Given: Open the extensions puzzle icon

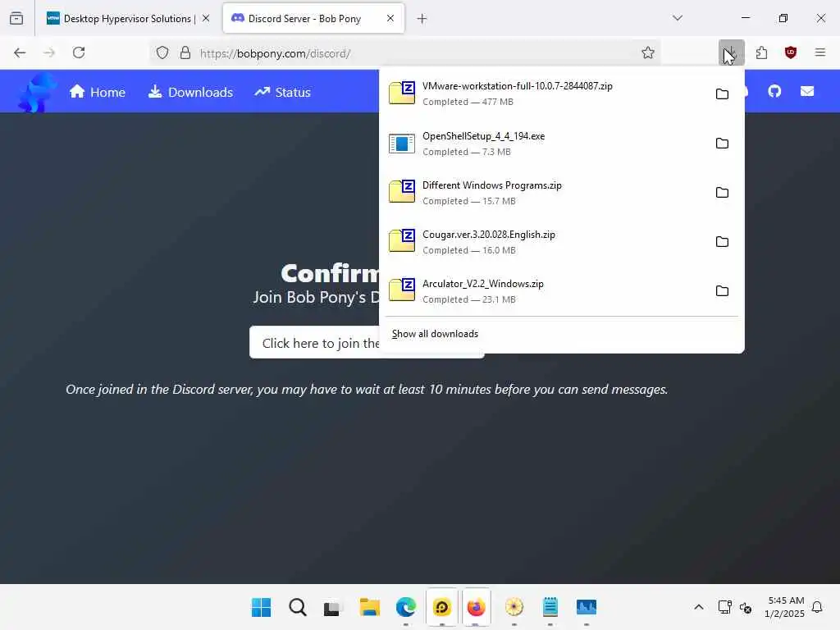Looking at the screenshot, I should (761, 52).
